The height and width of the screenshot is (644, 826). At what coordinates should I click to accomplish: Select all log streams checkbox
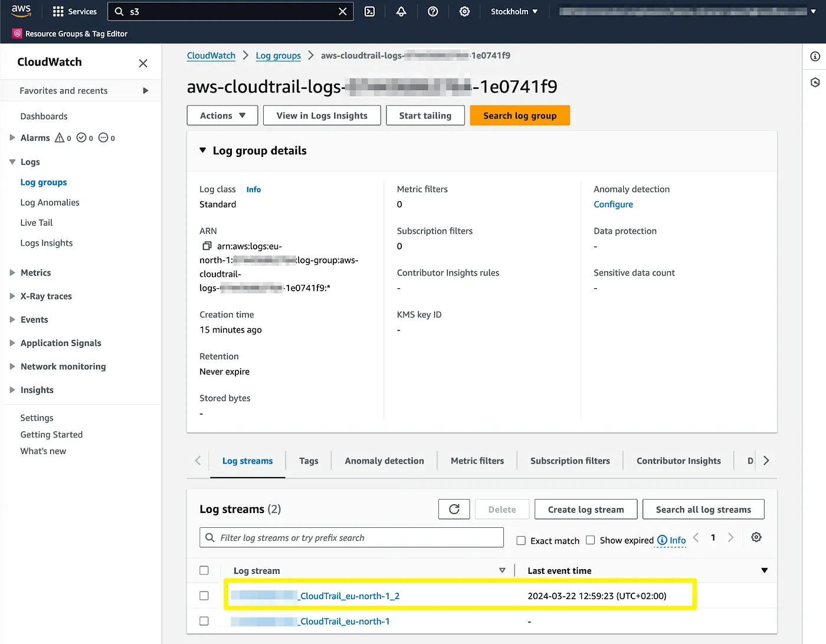pos(204,570)
